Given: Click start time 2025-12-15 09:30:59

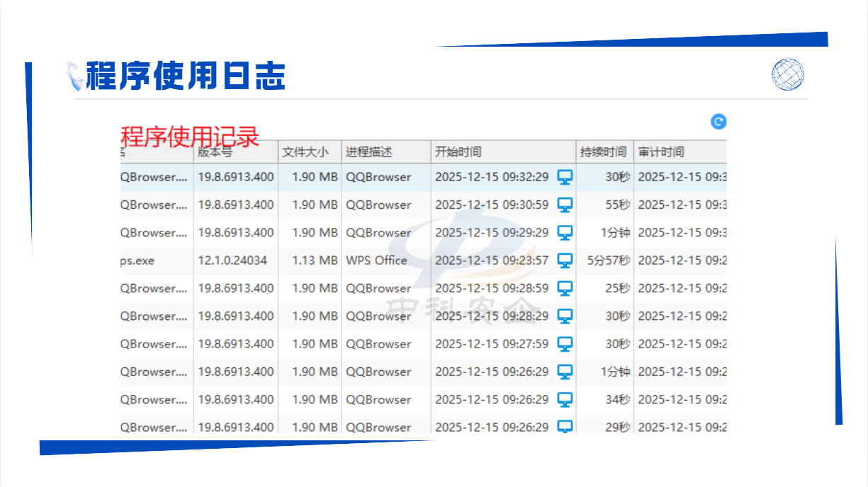Looking at the screenshot, I should [492, 205].
